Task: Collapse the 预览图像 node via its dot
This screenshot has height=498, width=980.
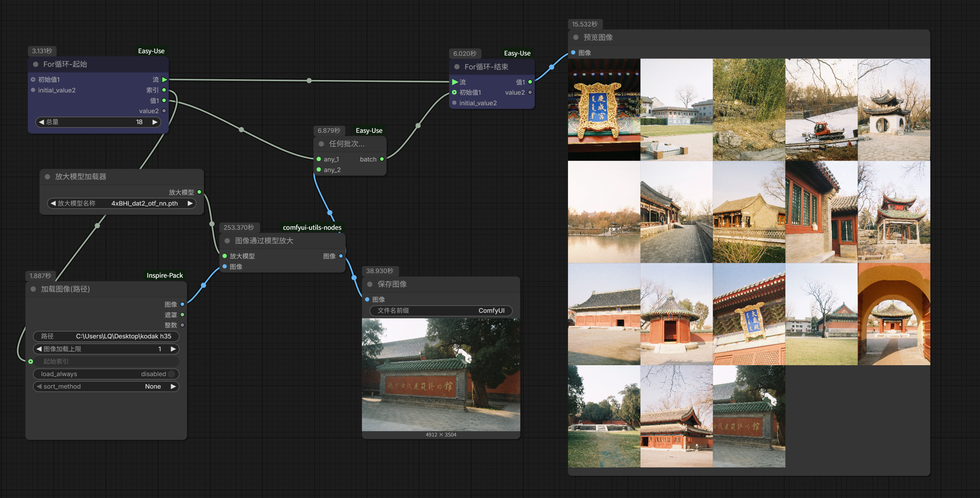Action: coord(576,37)
